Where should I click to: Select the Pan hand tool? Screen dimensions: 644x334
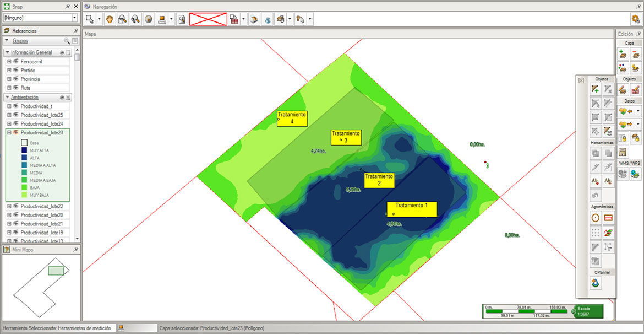pyautogui.click(x=109, y=19)
